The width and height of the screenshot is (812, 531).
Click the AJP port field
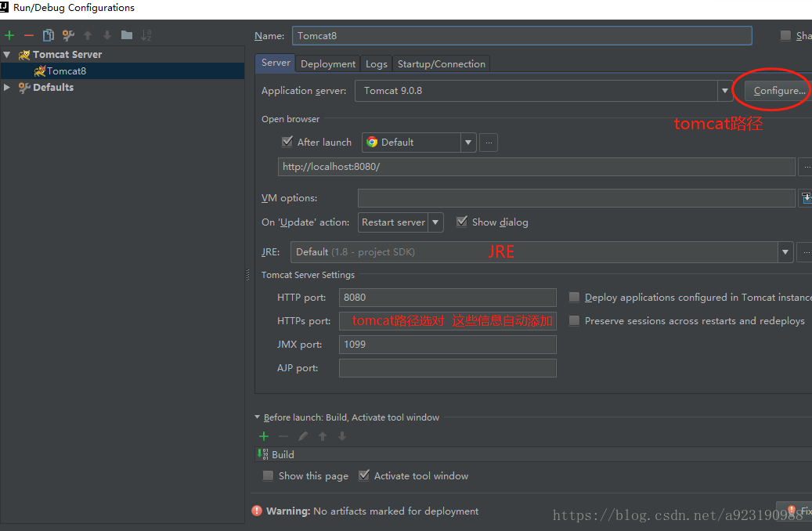[x=448, y=368]
